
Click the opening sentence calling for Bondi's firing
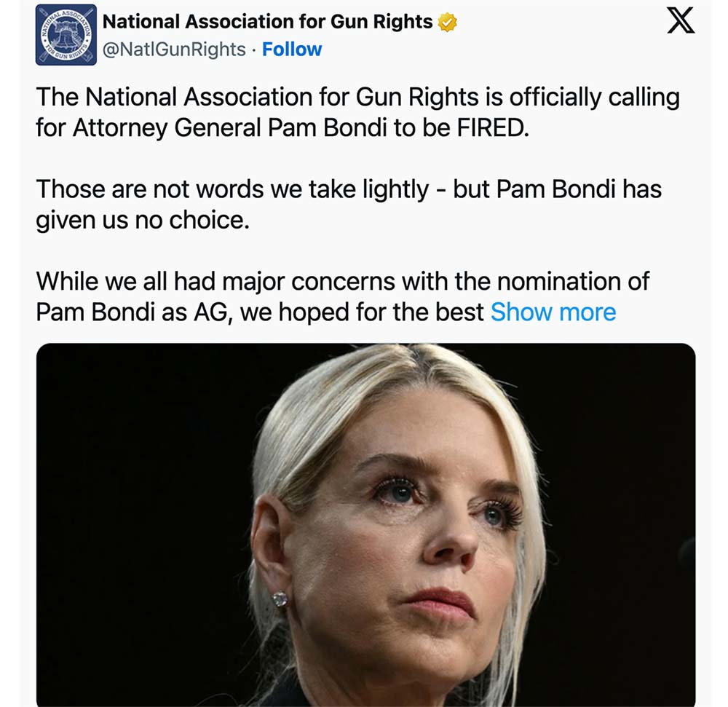357,112
